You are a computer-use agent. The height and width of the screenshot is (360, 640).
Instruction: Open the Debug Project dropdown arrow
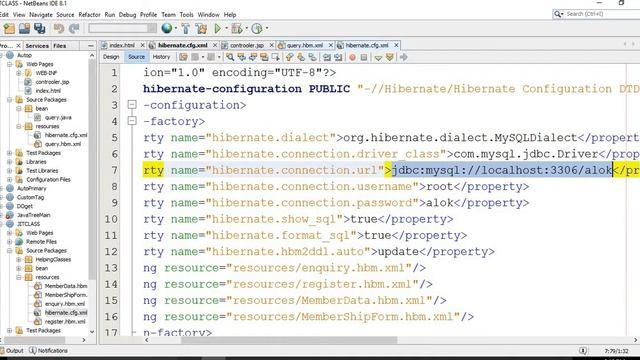click(247, 29)
